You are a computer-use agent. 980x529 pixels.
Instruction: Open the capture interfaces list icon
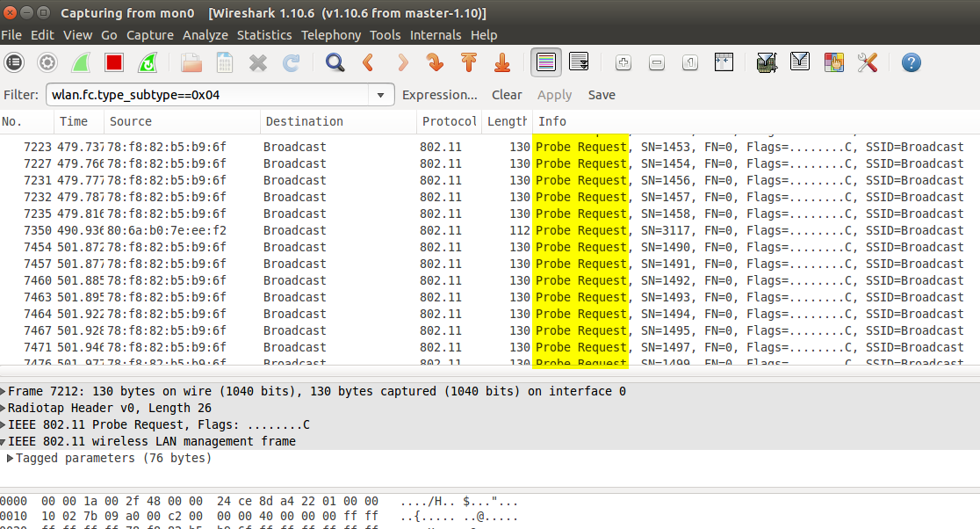pyautogui.click(x=14, y=62)
